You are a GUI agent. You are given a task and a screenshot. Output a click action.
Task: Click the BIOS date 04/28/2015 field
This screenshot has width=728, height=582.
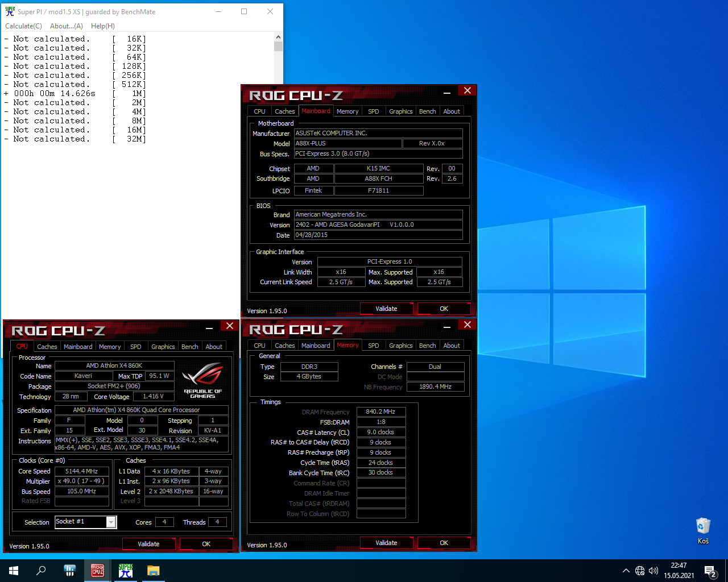click(x=378, y=235)
